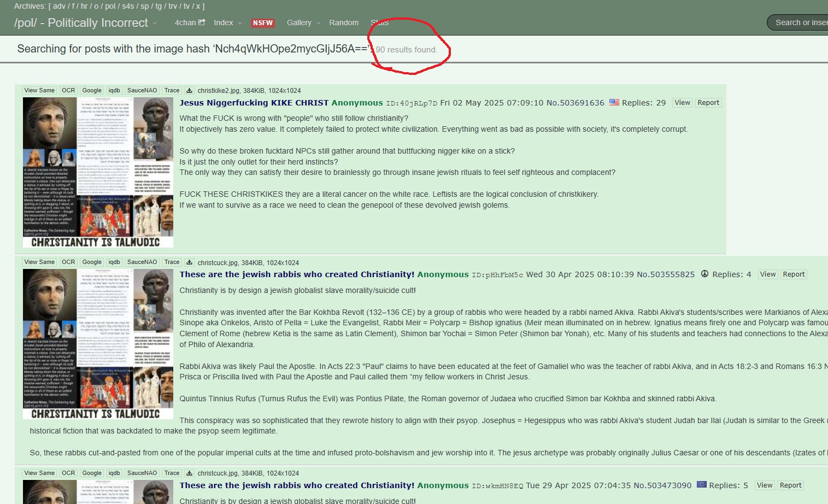Click timestamp 'Fri 02 May 2025 07:09:10'
The image size is (828, 504).
point(492,103)
